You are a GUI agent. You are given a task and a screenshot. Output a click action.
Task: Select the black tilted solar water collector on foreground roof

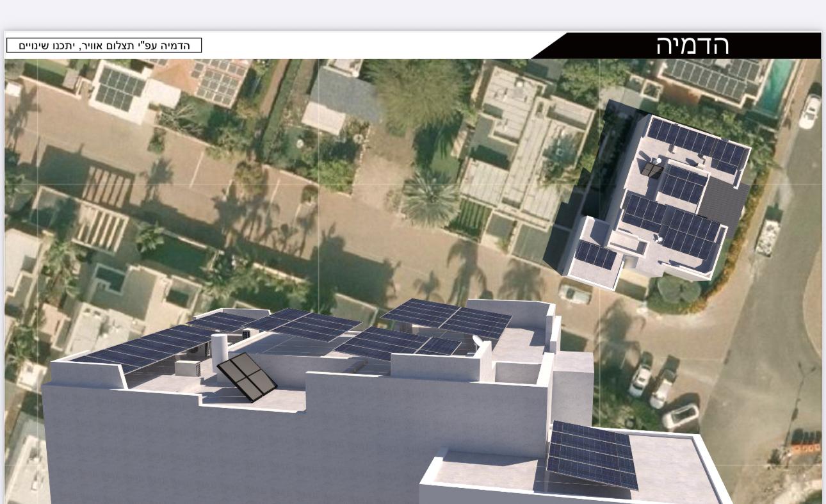(247, 377)
